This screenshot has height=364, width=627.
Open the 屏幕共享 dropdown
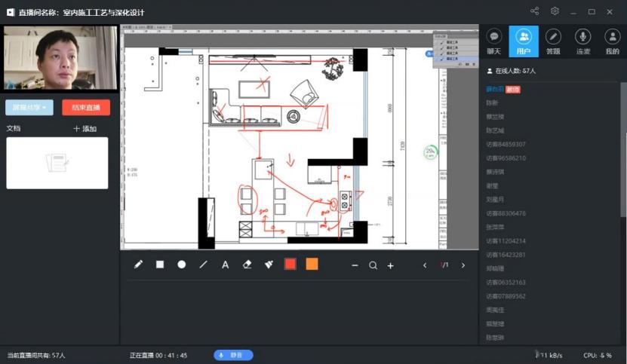(29, 107)
